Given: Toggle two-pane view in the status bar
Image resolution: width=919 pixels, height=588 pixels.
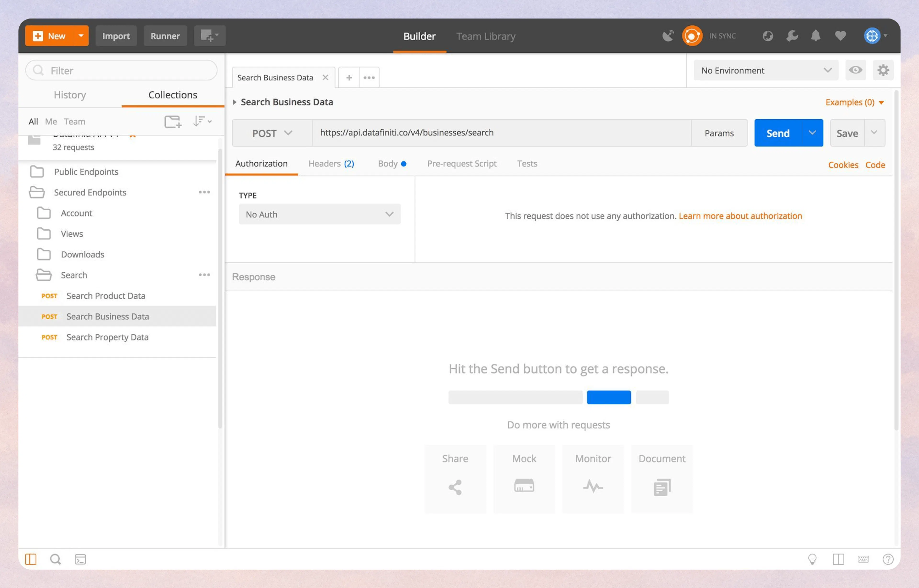Looking at the screenshot, I should point(838,559).
